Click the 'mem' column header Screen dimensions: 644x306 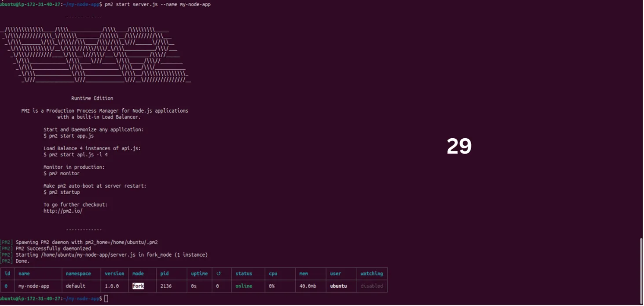coord(304,273)
